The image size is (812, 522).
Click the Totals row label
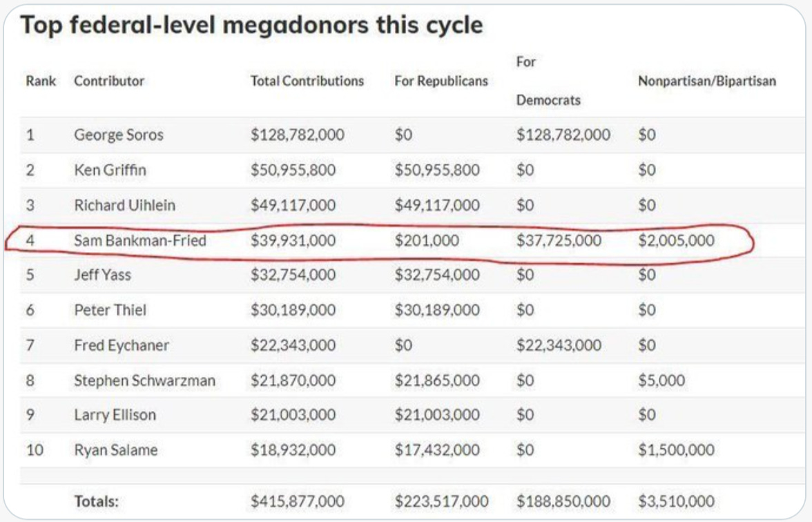[96, 501]
